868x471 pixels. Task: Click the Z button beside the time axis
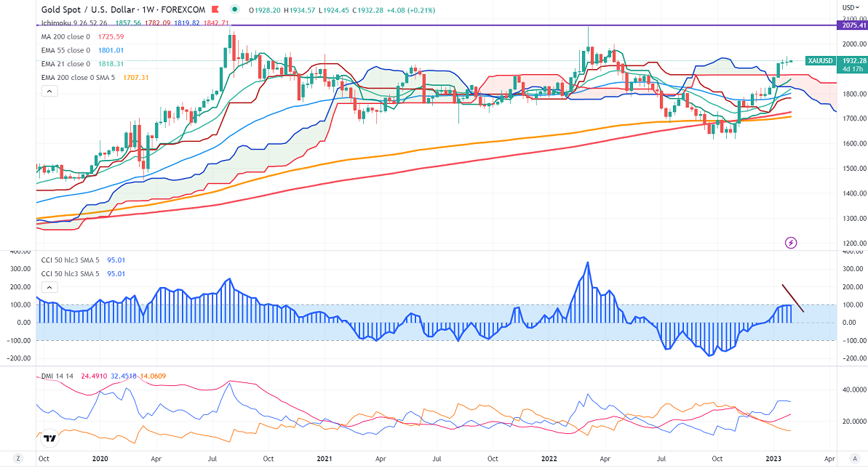coord(18,459)
